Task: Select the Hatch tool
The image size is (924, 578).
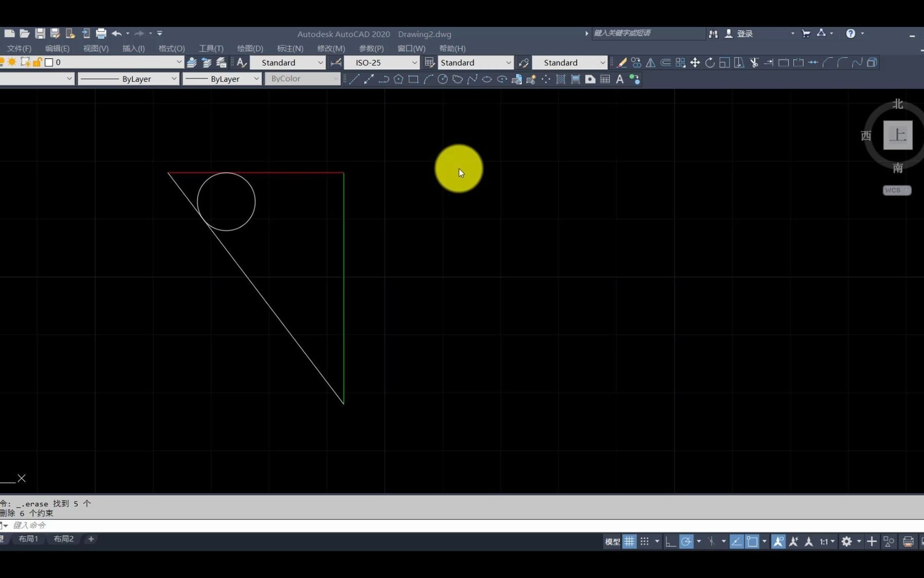Action: click(x=561, y=79)
